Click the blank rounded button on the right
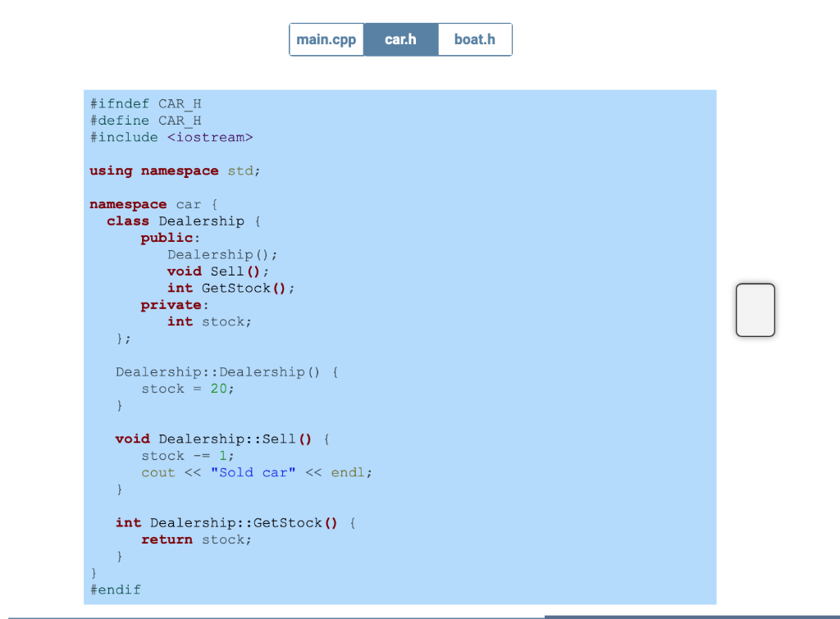Image resolution: width=840 pixels, height=619 pixels. [x=755, y=310]
